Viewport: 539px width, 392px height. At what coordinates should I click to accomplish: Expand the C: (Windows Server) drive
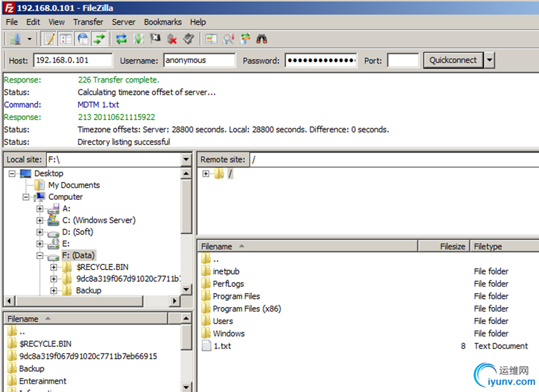click(x=40, y=220)
